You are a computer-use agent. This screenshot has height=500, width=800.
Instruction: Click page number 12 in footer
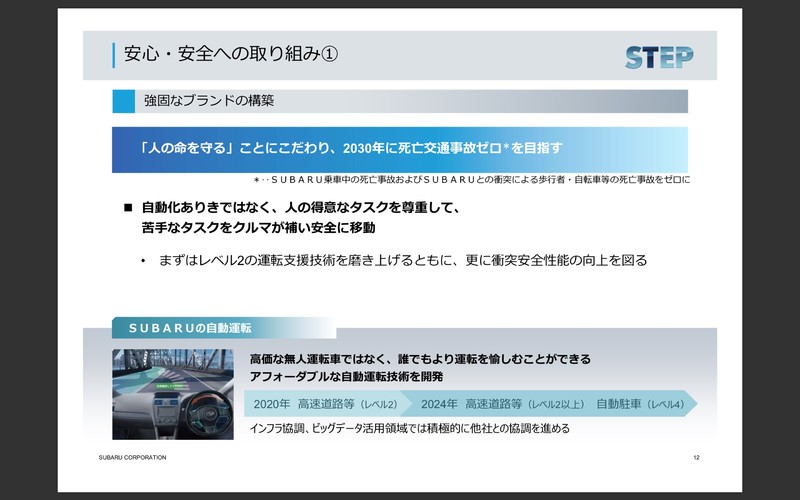click(x=696, y=458)
